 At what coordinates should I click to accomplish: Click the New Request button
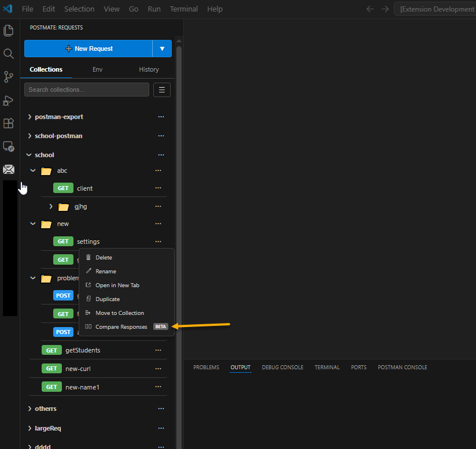[90, 49]
